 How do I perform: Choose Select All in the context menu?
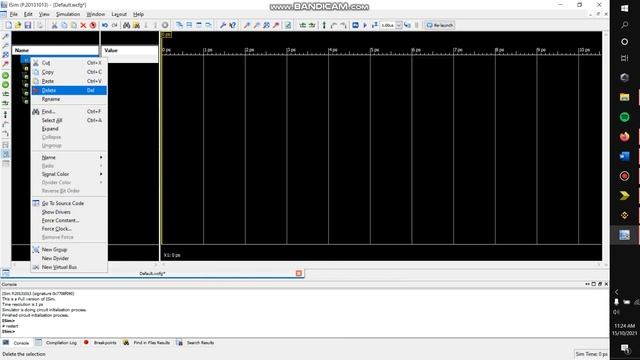pyautogui.click(x=69, y=120)
